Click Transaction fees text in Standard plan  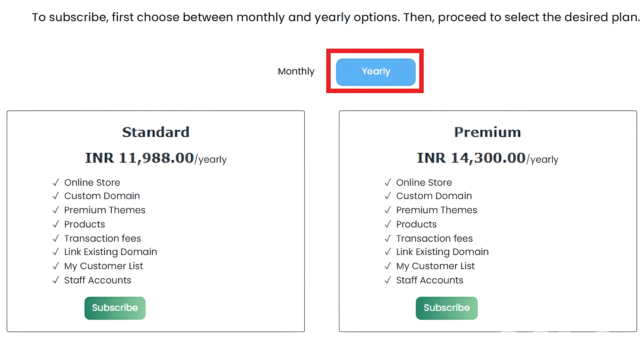pyautogui.click(x=102, y=238)
